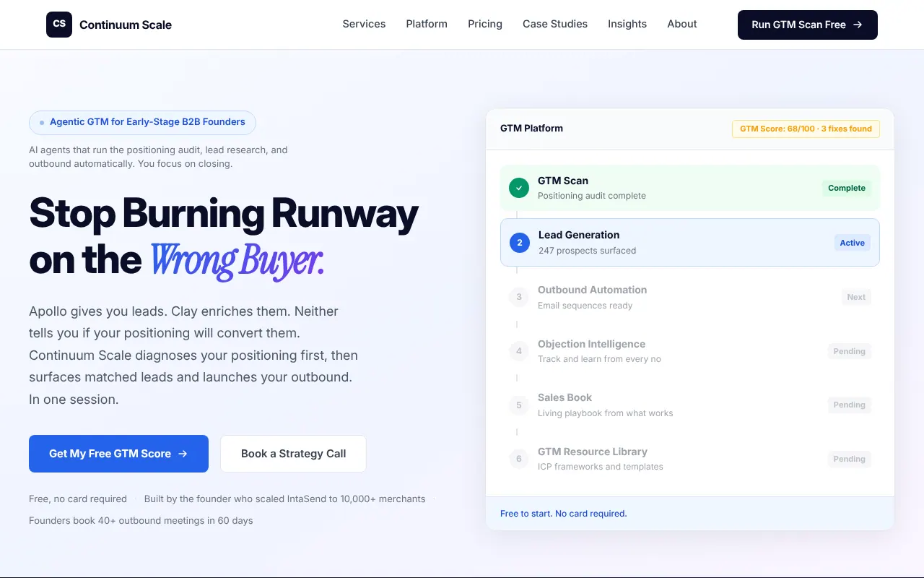924x578 pixels.
Task: Open the Insights nav link
Action: [627, 24]
